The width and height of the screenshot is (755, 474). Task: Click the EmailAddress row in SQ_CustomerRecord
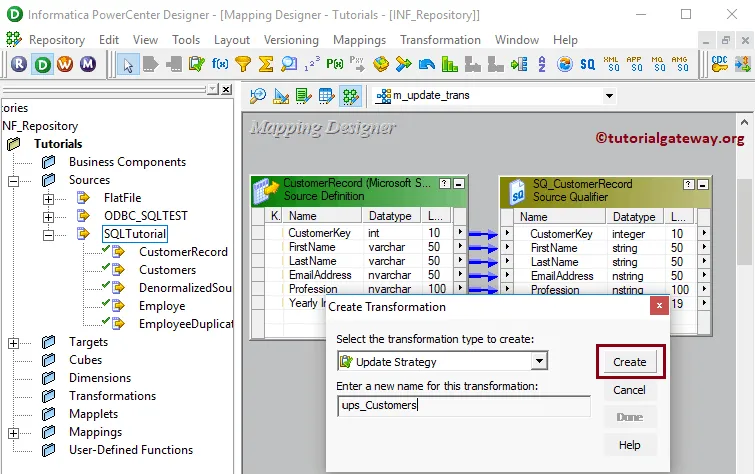pos(605,276)
